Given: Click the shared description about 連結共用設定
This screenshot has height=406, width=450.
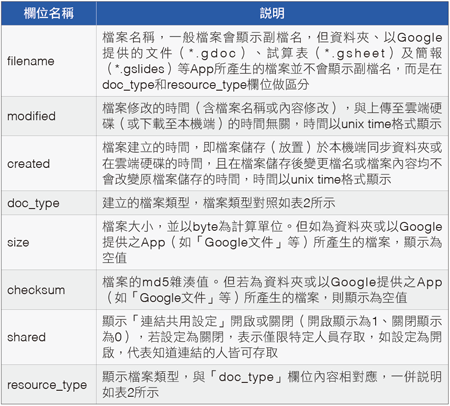Looking at the screenshot, I should click(x=272, y=337).
